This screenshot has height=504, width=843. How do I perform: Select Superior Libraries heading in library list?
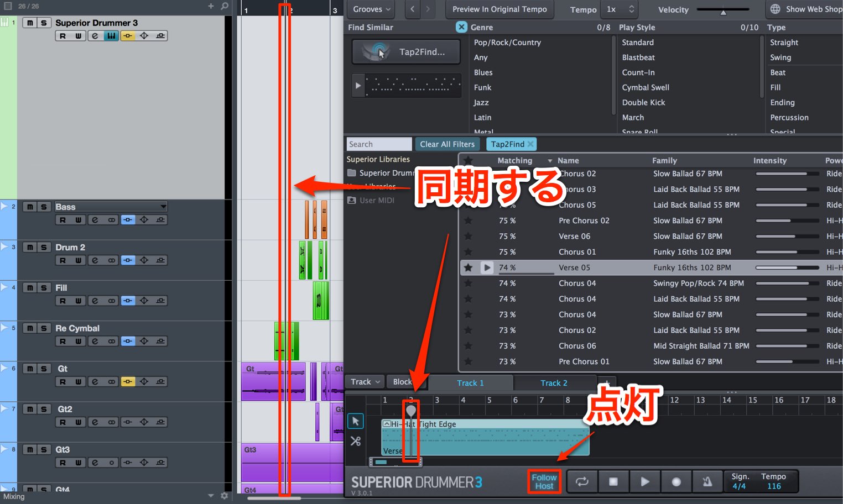[378, 159]
